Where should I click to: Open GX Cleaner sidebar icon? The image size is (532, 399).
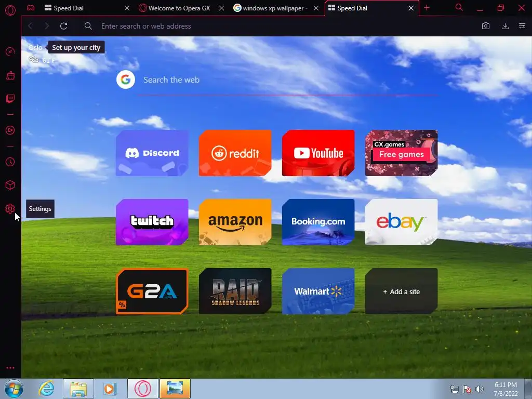10,75
